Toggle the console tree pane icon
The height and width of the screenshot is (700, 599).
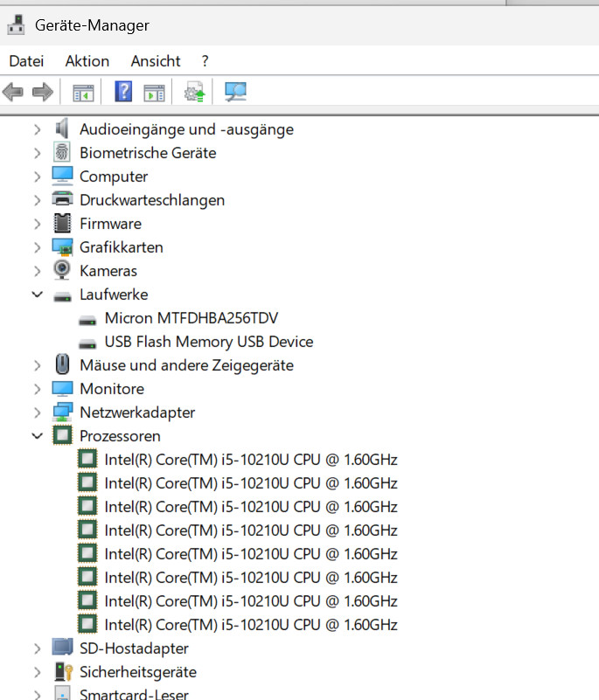(x=83, y=92)
